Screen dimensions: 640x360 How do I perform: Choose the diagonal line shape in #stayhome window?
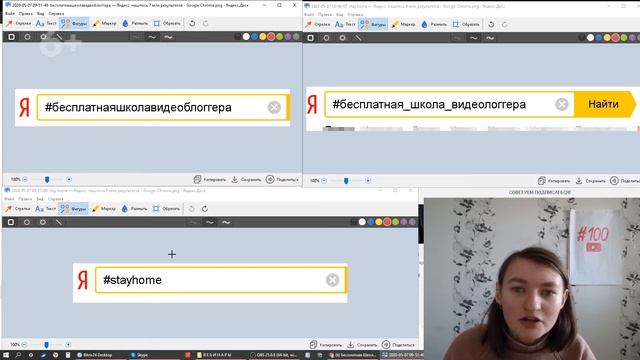pos(59,222)
